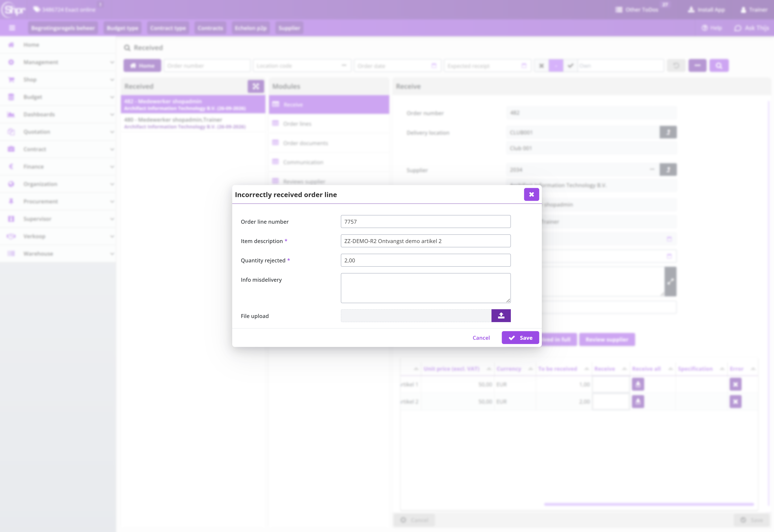This screenshot has height=532, width=774.
Task: Click the file upload icon button
Action: (x=501, y=316)
